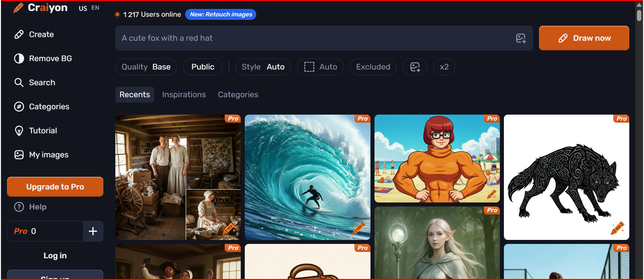The image size is (644, 280).
Task: Open the Style Auto dropdown
Action: click(x=263, y=67)
